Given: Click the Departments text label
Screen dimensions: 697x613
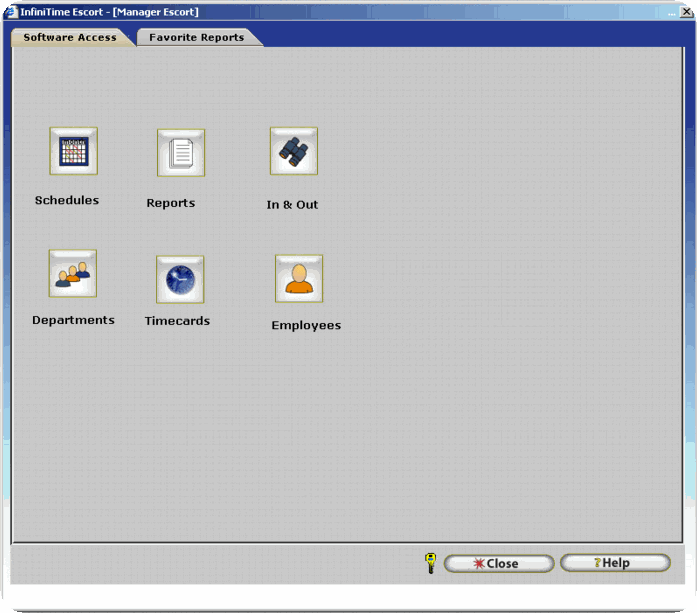Looking at the screenshot, I should [x=73, y=321].
